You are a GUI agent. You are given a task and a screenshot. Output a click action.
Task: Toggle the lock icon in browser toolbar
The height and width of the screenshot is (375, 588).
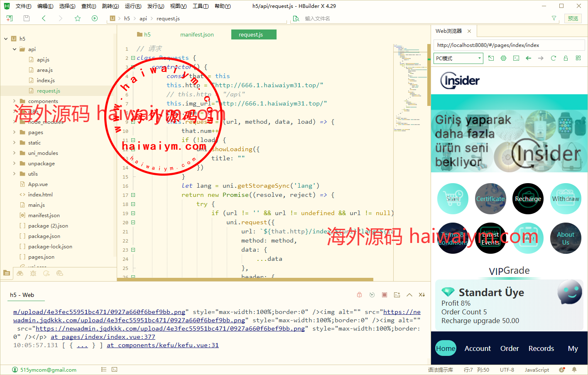coord(566,58)
